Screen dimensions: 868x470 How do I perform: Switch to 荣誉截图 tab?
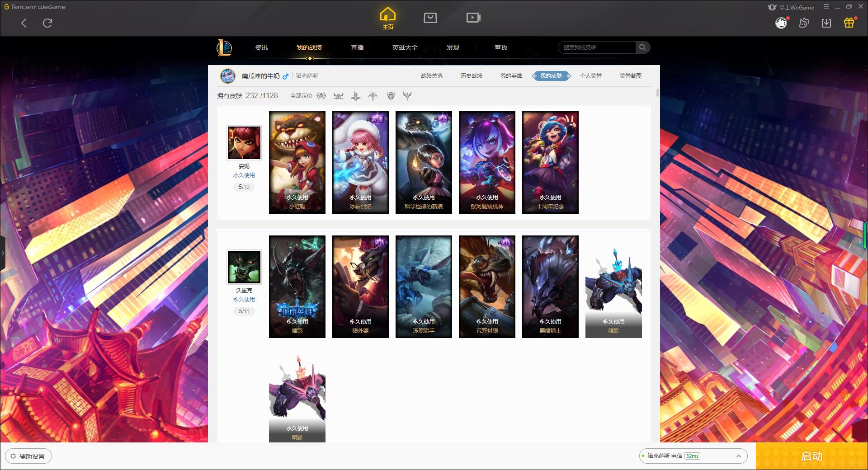pyautogui.click(x=631, y=76)
